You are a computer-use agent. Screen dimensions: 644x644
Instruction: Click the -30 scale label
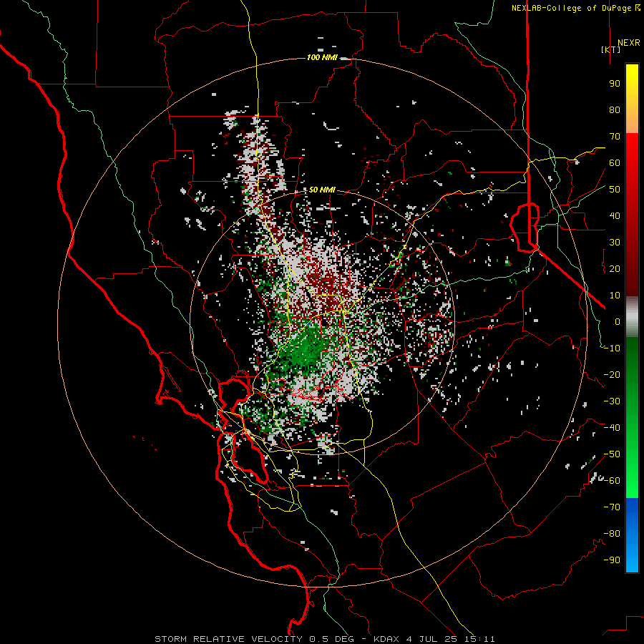[x=612, y=401]
